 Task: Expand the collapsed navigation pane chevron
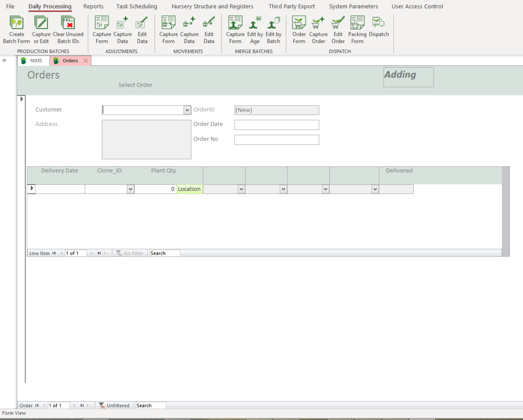coord(5,60)
